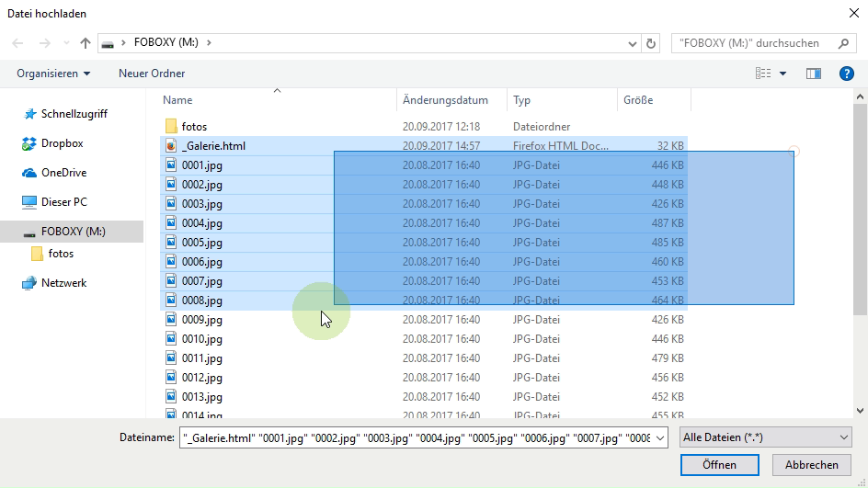Open the view options dropdown arrow
Image resolution: width=868 pixels, height=488 pixels.
coord(783,74)
